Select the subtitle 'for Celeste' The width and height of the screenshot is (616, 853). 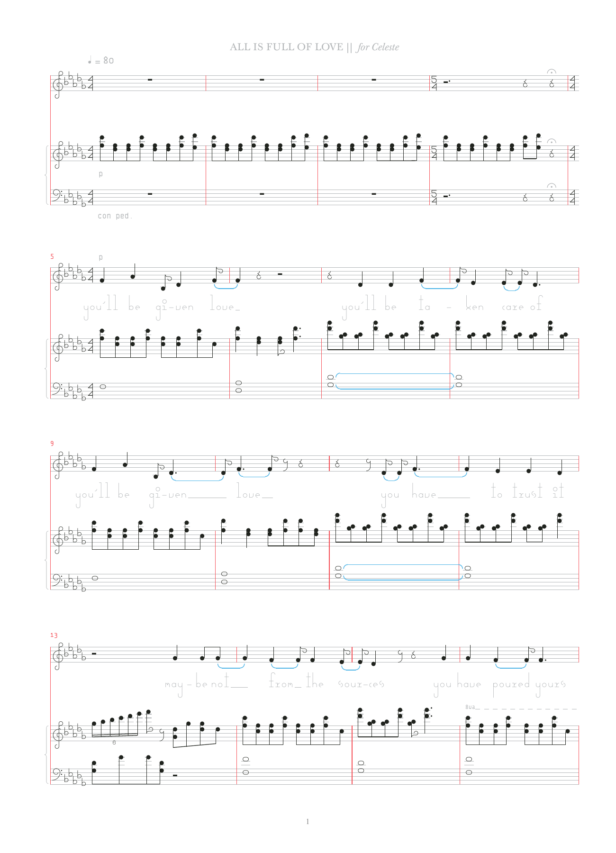(378, 47)
